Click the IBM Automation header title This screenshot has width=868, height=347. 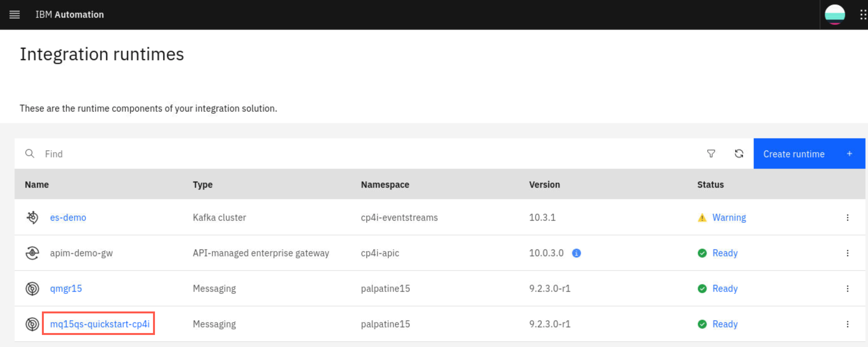click(x=70, y=15)
